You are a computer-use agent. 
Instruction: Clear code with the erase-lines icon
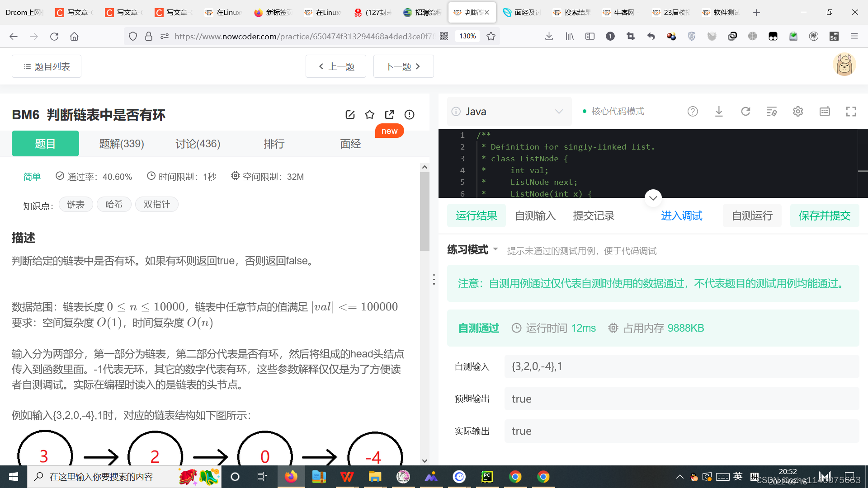click(x=772, y=111)
